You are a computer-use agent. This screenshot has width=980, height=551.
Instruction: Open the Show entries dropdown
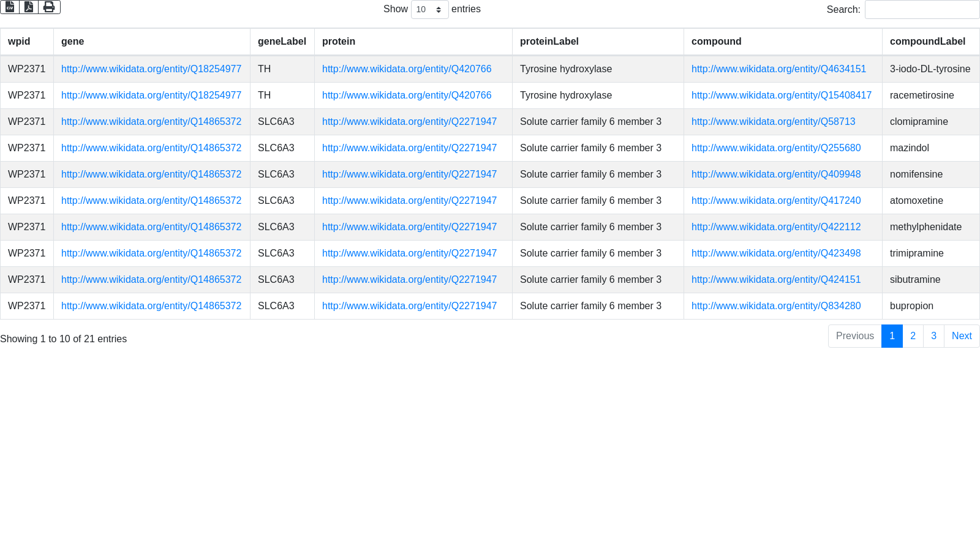[429, 10]
